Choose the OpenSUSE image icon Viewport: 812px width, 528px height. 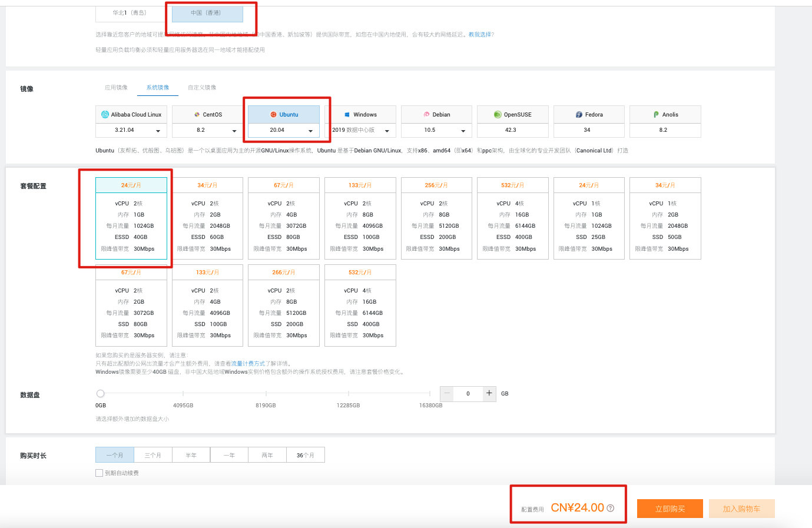click(x=498, y=115)
